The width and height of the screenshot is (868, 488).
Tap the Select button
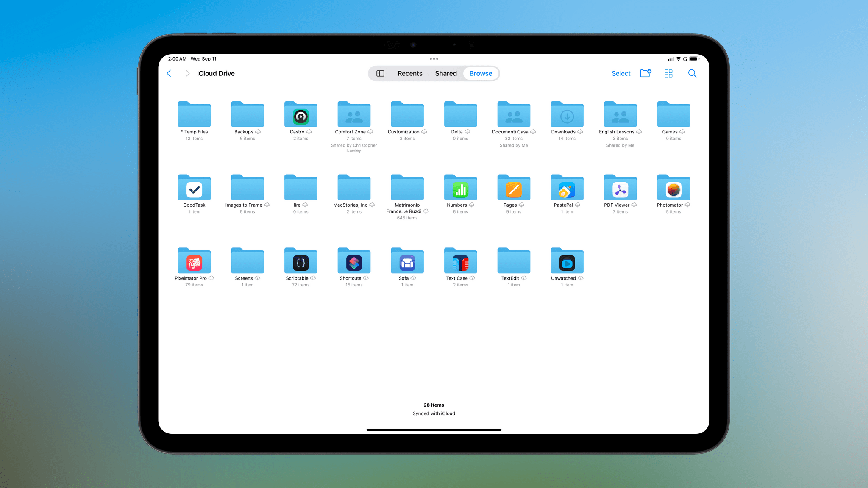click(x=621, y=73)
